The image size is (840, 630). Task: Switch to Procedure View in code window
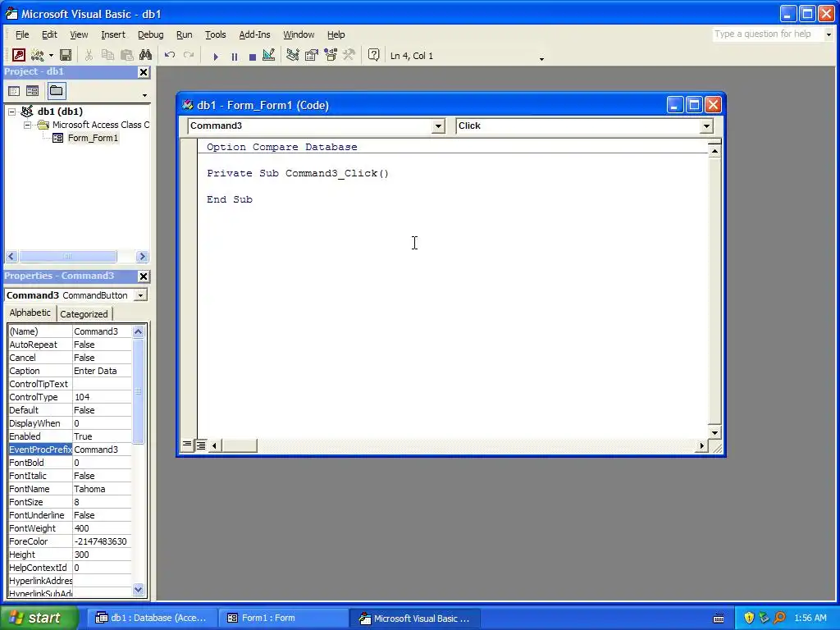click(x=187, y=445)
